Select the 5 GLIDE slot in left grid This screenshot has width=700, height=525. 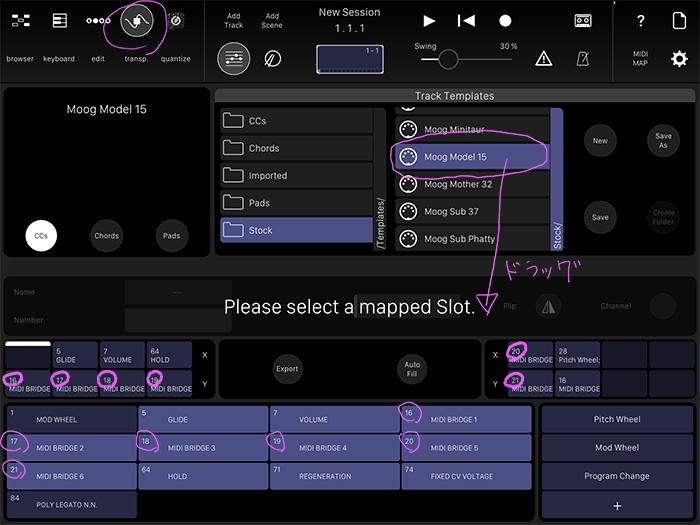[x=75, y=355]
